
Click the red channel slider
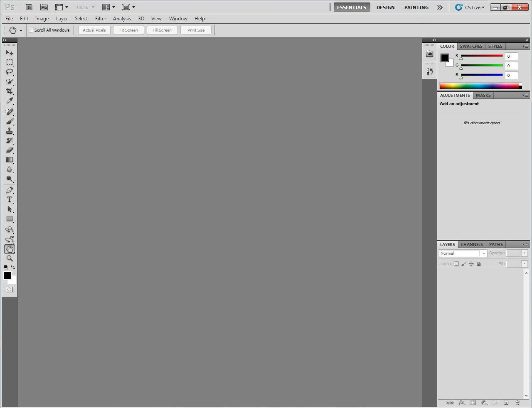tap(482, 56)
